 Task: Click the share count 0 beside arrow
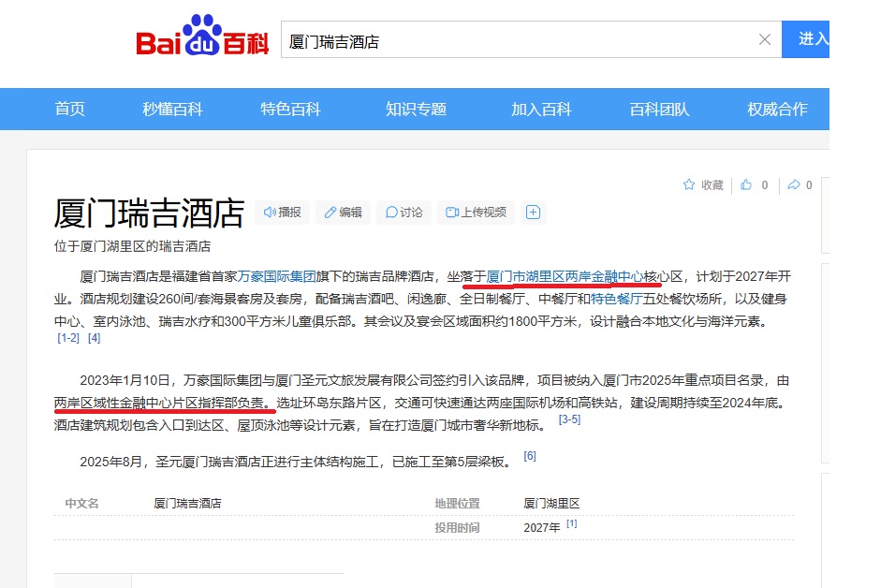pos(809,185)
